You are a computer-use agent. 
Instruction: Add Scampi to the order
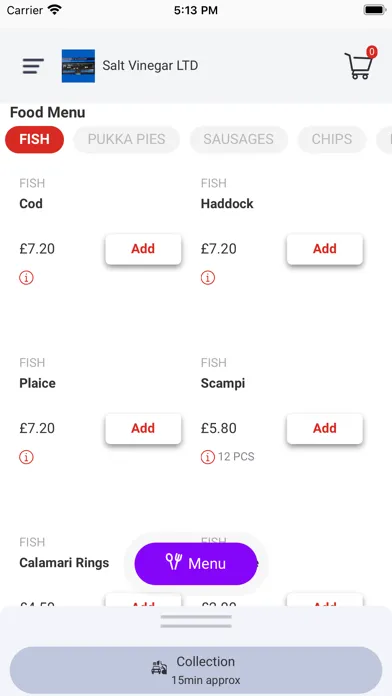click(325, 428)
